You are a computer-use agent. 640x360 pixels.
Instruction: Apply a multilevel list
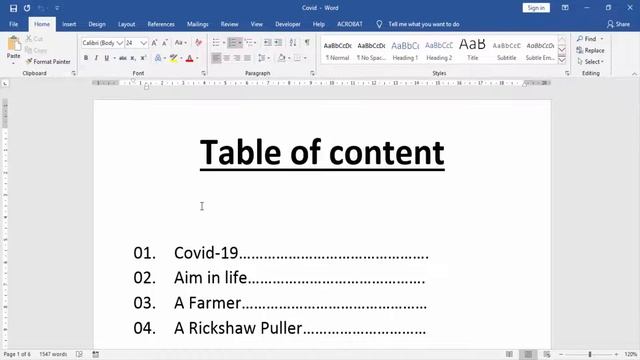pyautogui.click(x=249, y=42)
